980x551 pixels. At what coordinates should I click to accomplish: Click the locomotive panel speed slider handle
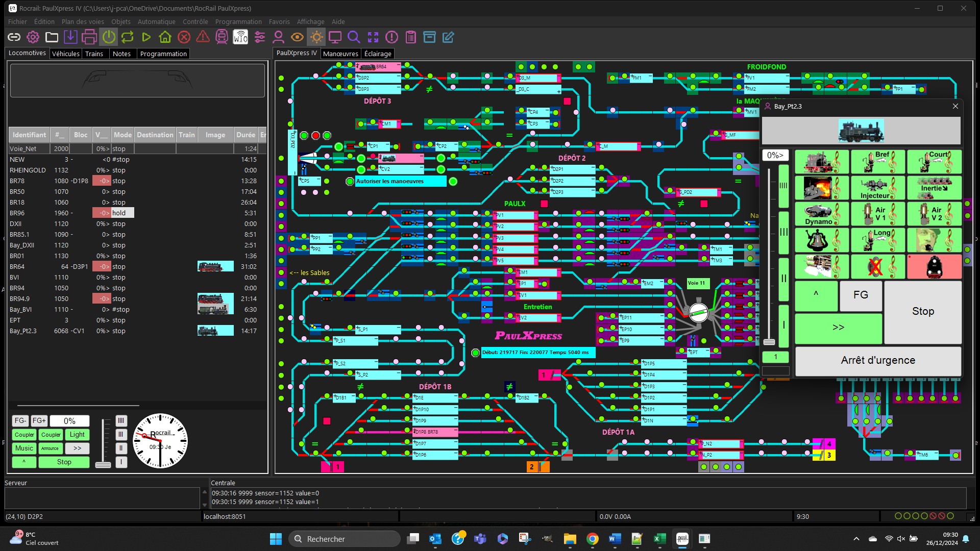pyautogui.click(x=103, y=465)
